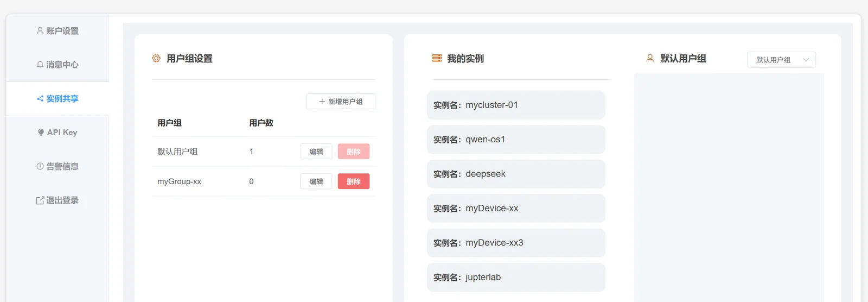Edit the 默认用户组 row
The height and width of the screenshot is (302, 868).
(316, 152)
